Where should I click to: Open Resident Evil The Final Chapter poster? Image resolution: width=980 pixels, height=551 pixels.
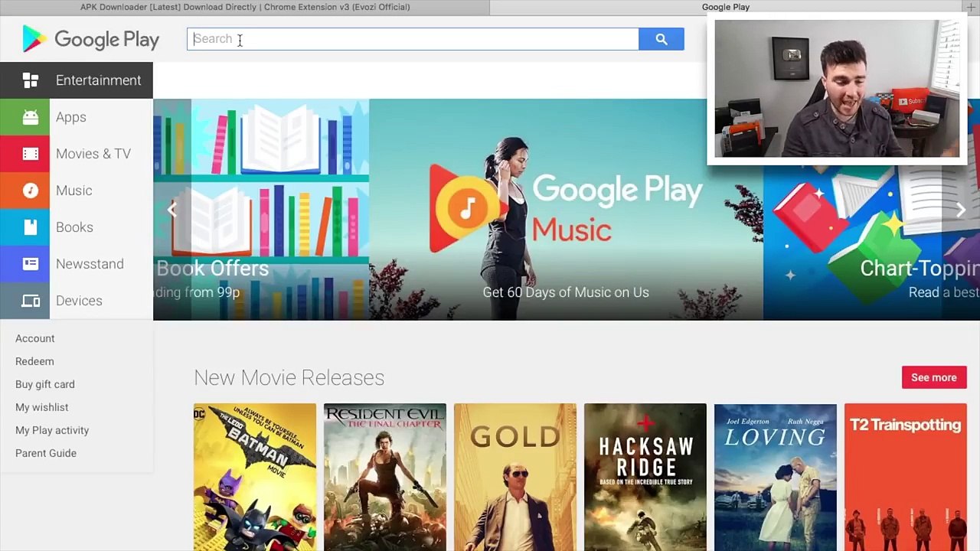pos(385,477)
